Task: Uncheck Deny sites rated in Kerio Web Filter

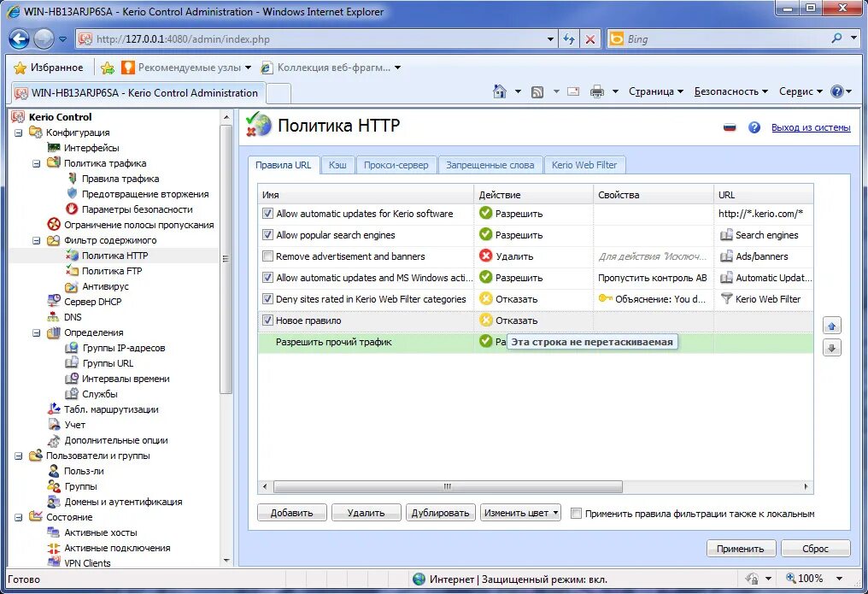Action: tap(267, 299)
